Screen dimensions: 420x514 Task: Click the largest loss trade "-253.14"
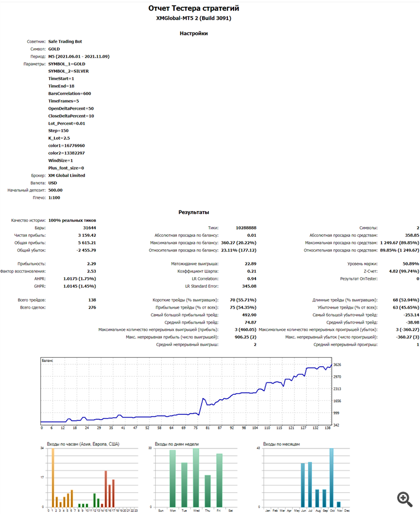[x=411, y=315]
